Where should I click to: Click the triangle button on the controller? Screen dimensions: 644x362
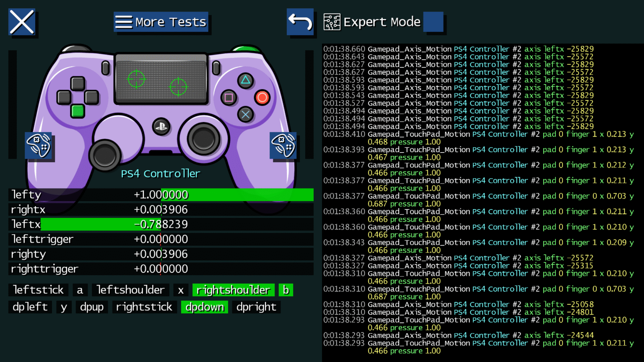[x=246, y=80]
